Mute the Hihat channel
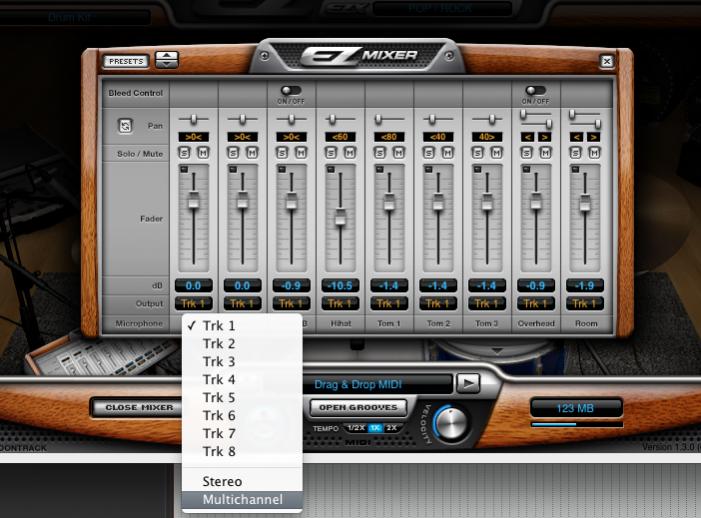The width and height of the screenshot is (701, 518). click(350, 153)
